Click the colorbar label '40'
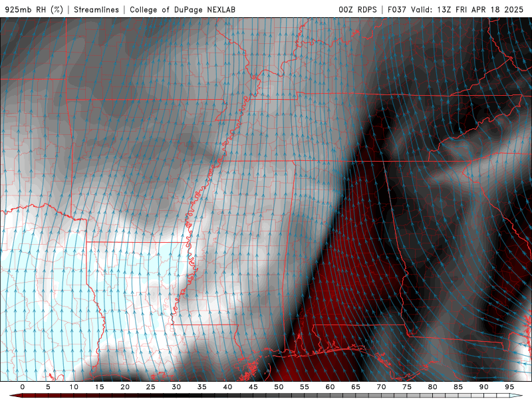 [x=227, y=387]
